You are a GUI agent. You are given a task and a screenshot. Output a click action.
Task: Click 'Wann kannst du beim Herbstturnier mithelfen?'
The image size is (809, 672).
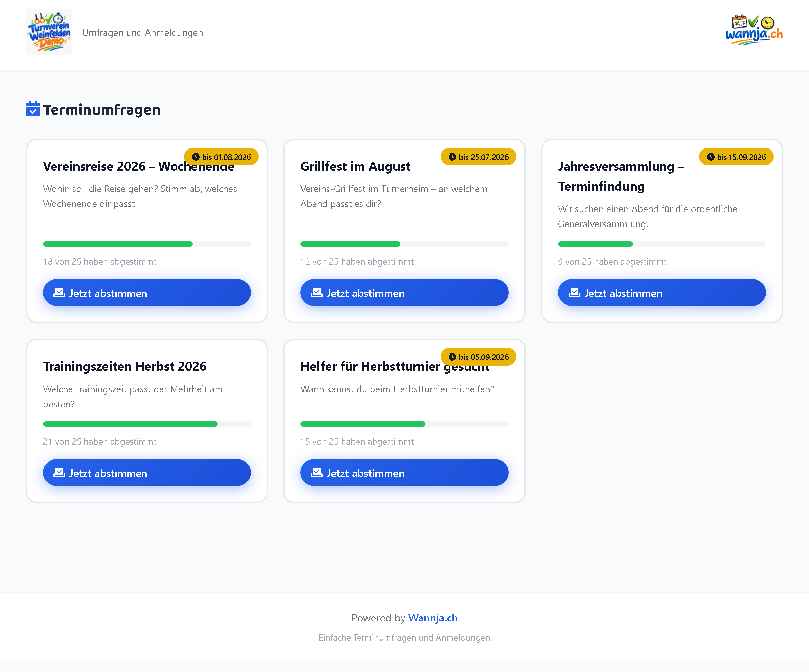(x=397, y=389)
